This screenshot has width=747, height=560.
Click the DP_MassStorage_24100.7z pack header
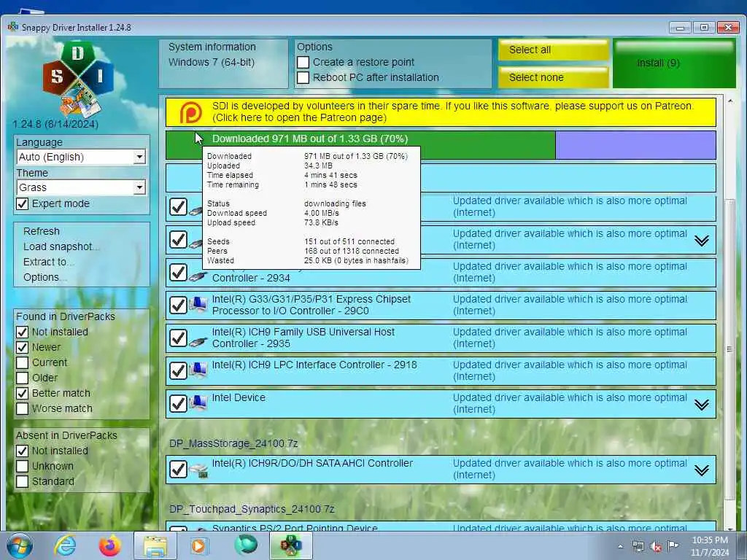tap(233, 443)
